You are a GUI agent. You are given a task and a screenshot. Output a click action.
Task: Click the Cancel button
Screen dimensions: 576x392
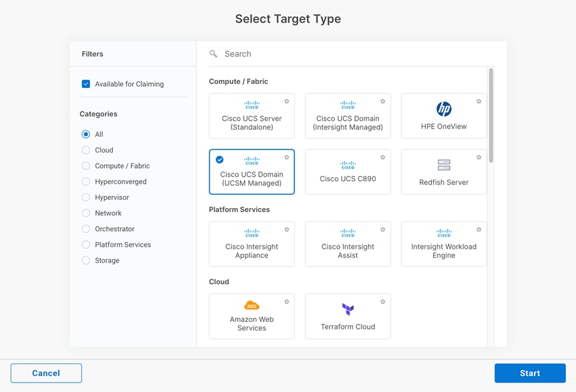46,373
